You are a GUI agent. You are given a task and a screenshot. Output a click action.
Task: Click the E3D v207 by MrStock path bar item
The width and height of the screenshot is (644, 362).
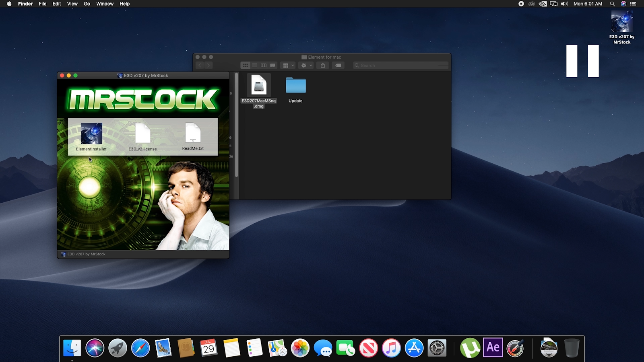pyautogui.click(x=83, y=254)
